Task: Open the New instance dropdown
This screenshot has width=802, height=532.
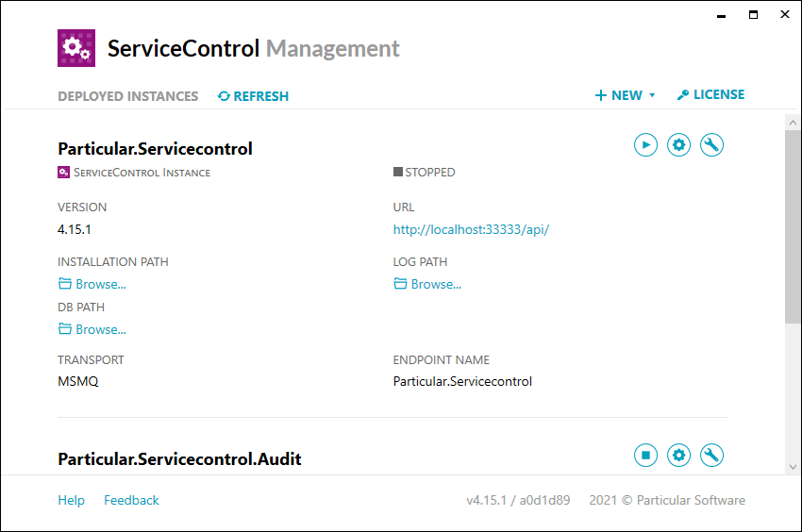Action: tap(625, 95)
